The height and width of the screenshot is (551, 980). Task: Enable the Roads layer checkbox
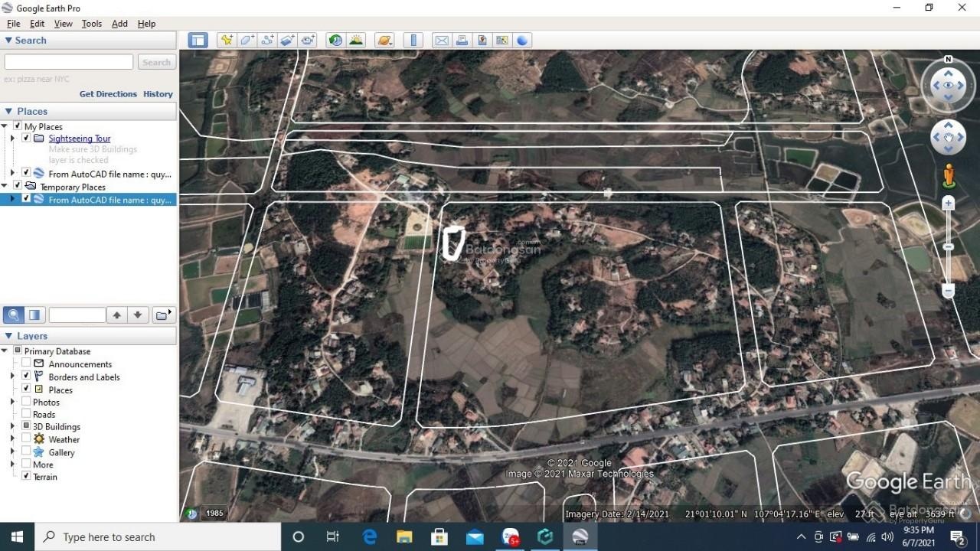coord(26,414)
